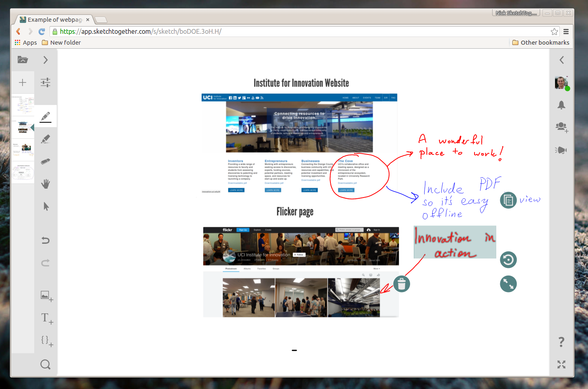Click the Flickr page screenshot image
This screenshot has width=588, height=389.
pos(301,272)
